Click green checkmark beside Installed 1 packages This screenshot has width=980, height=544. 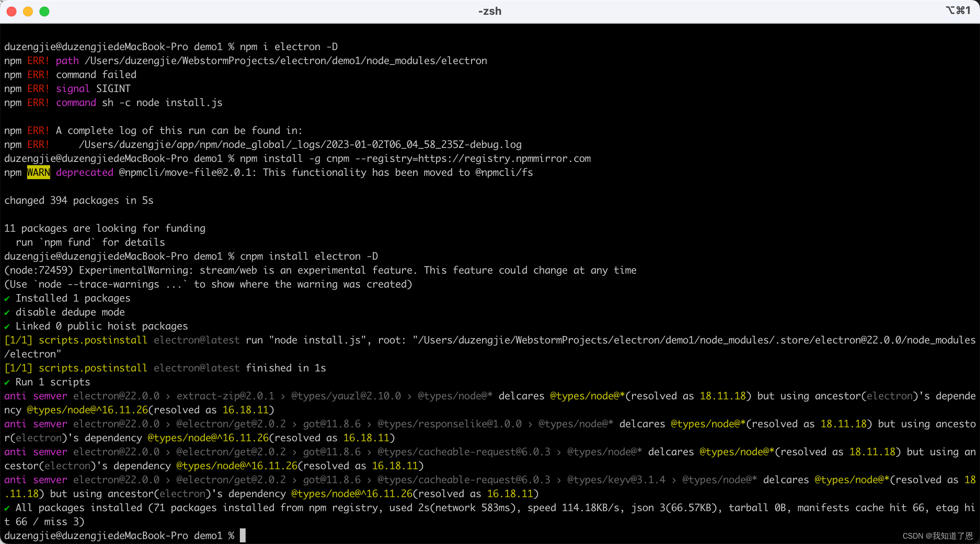(x=7, y=298)
